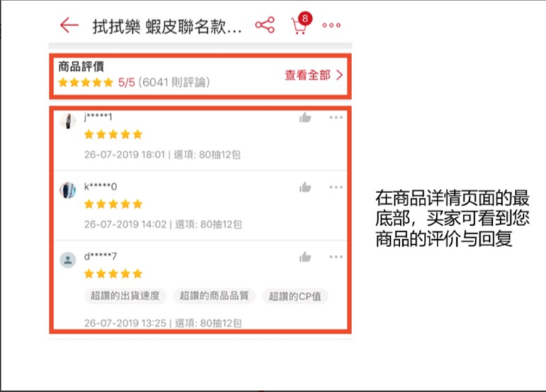Click the product title 拭拭樂 蝦皮聯名款
Image resolution: width=546 pixels, height=392 pixels.
[x=167, y=27]
